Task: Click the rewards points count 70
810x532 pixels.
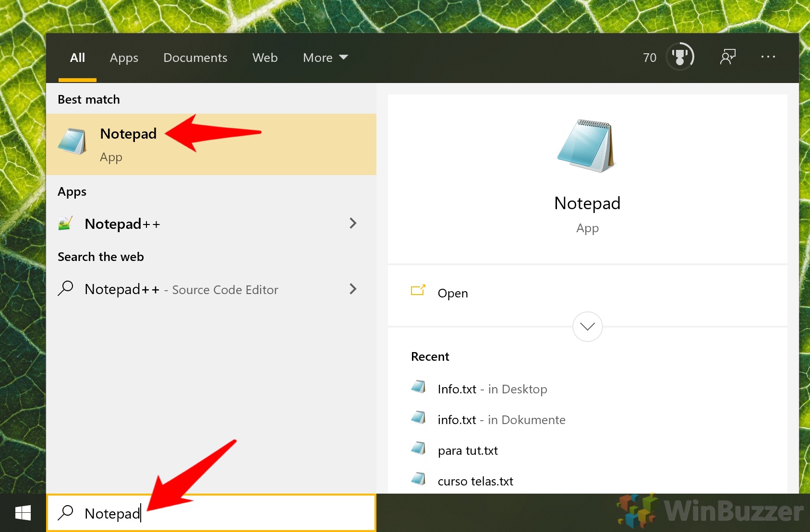Action: click(650, 58)
